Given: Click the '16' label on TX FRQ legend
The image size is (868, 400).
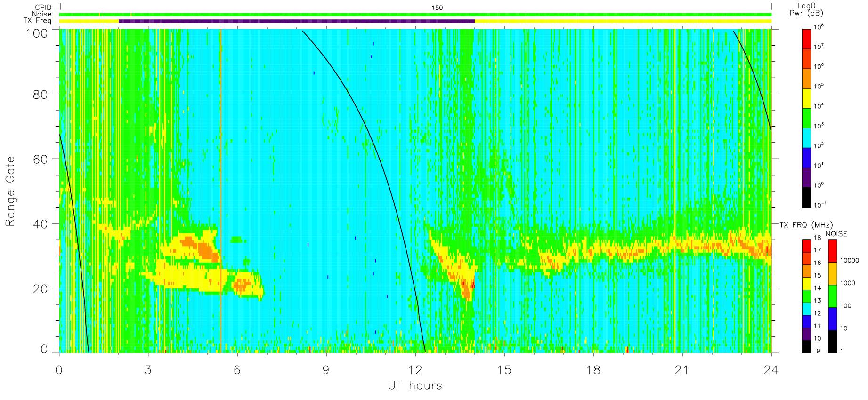Looking at the screenshot, I should pyautogui.click(x=817, y=263).
